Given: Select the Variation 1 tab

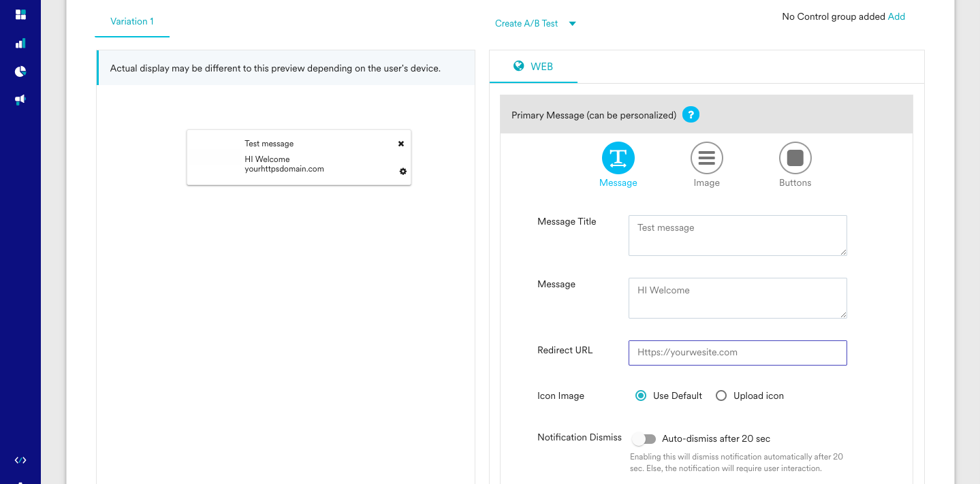Looking at the screenshot, I should pyautogui.click(x=132, y=21).
